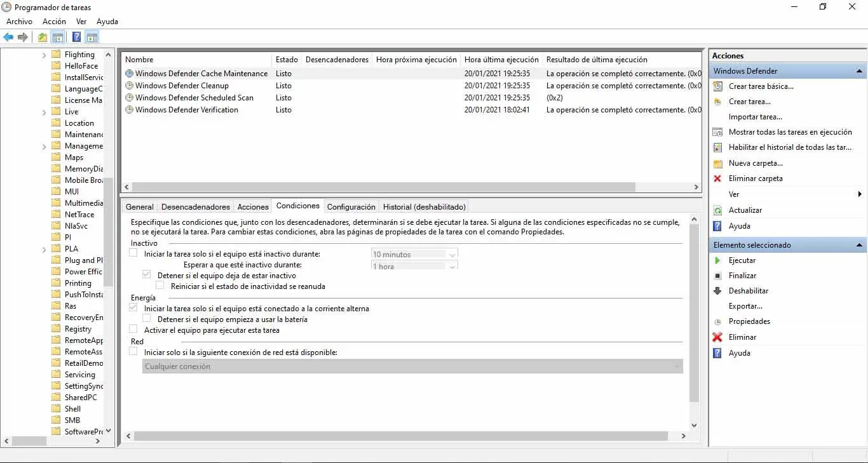This screenshot has height=463, width=868.
Task: Click the clock icon of Windows Defender Cleanup
Action: 130,86
